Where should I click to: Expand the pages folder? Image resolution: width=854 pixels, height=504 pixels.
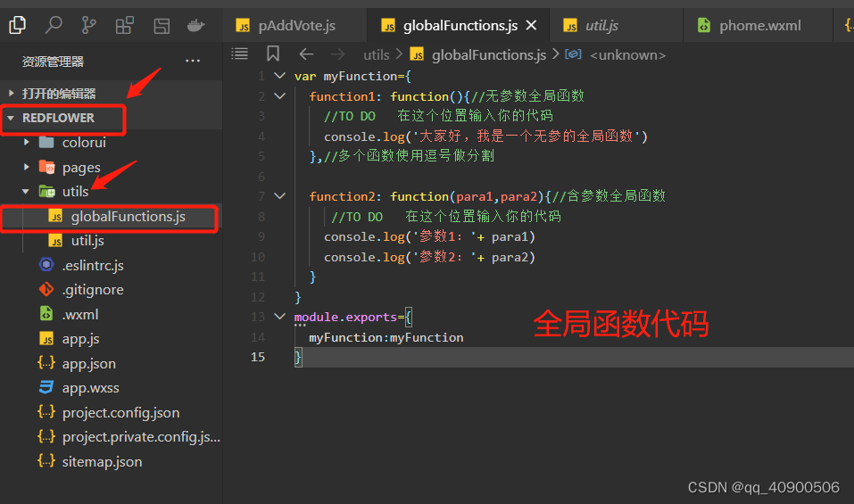[x=80, y=167]
